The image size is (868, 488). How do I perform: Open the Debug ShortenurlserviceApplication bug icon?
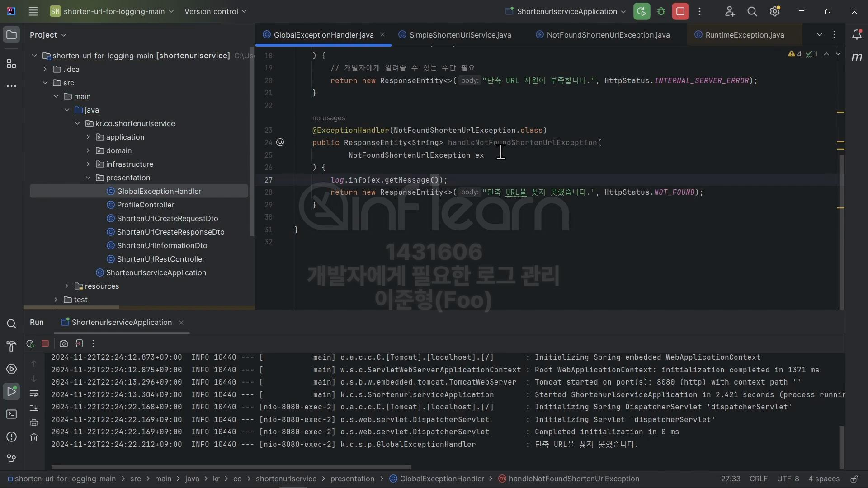[661, 12]
